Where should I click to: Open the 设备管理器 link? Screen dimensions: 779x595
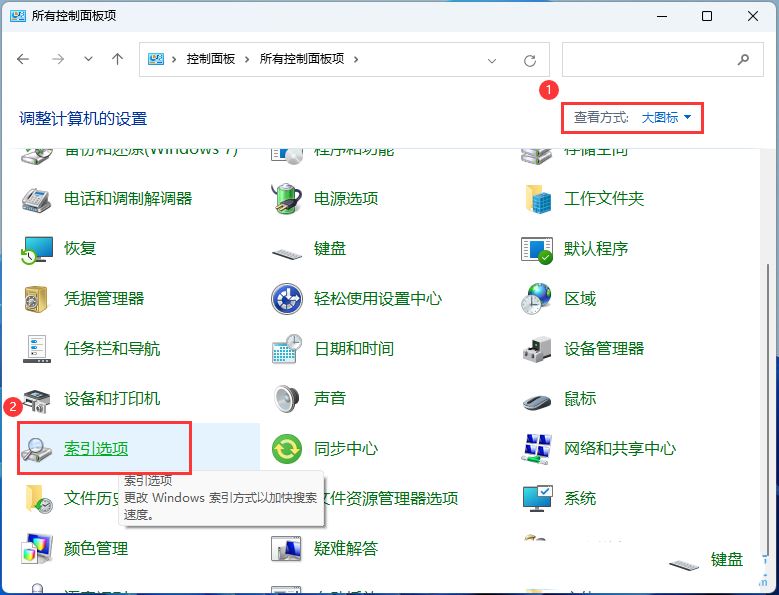point(604,348)
